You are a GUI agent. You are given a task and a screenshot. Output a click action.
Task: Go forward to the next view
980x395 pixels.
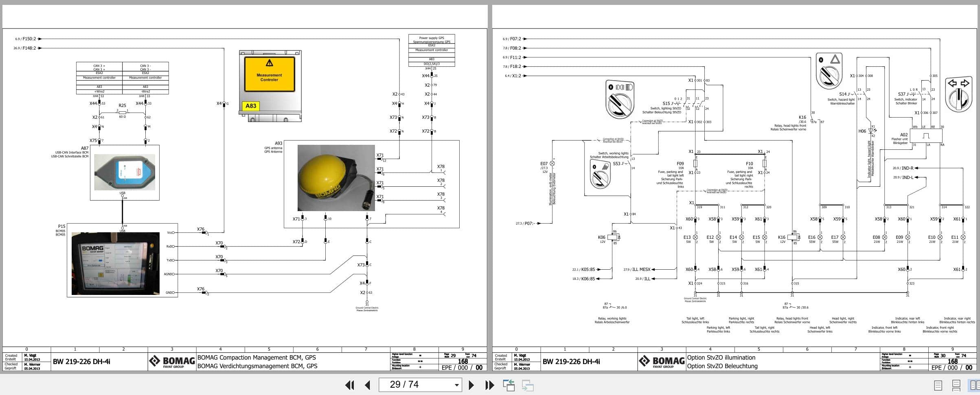point(528,385)
